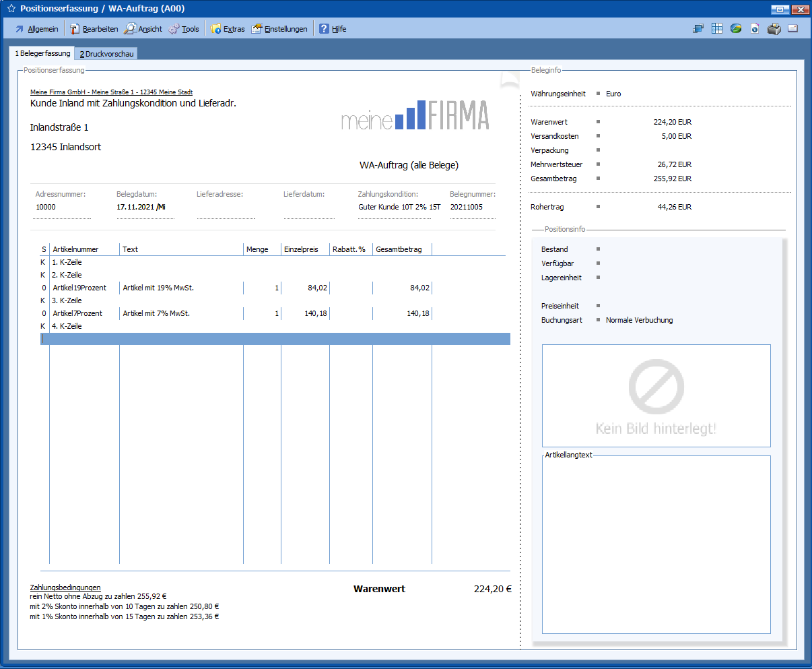The height and width of the screenshot is (669, 812).
Task: Click the Zahlungskondition field 'Guter Kunde 10T'
Action: pos(399,208)
